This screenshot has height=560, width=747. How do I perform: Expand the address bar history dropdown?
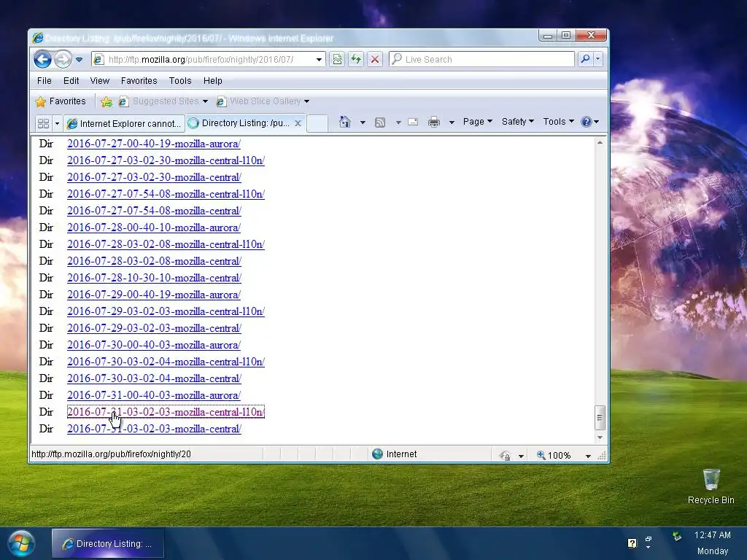[319, 60]
